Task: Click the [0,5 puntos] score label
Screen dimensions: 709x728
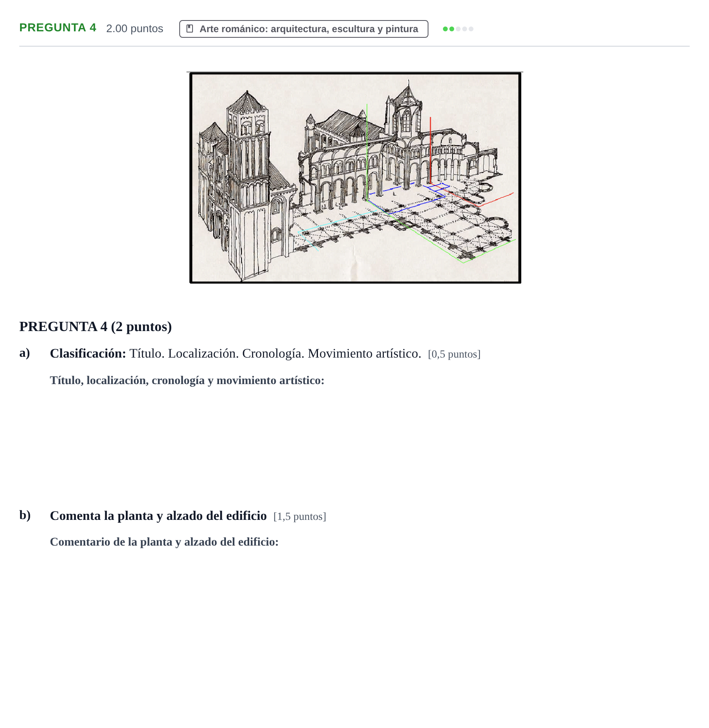Action: point(454,354)
